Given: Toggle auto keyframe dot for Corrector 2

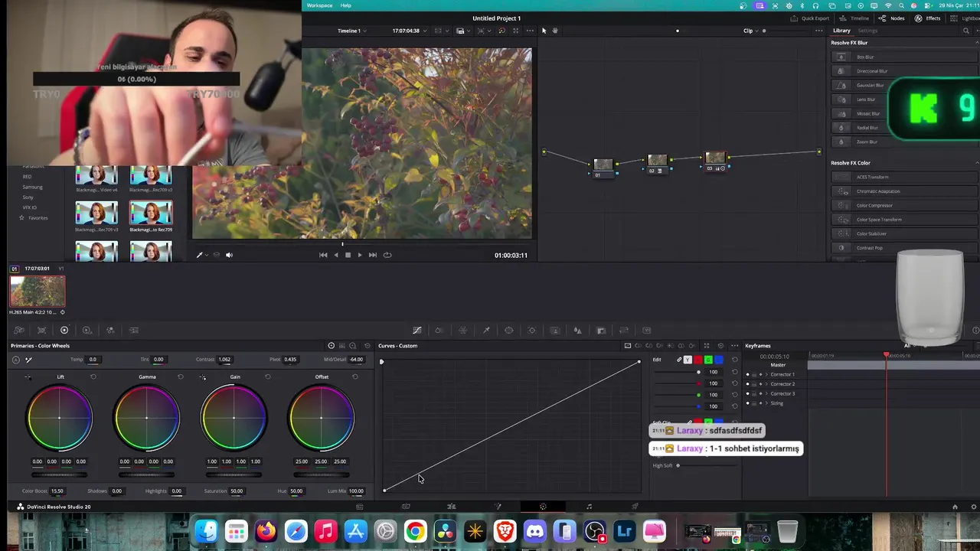Looking at the screenshot, I should pyautogui.click(x=760, y=384).
